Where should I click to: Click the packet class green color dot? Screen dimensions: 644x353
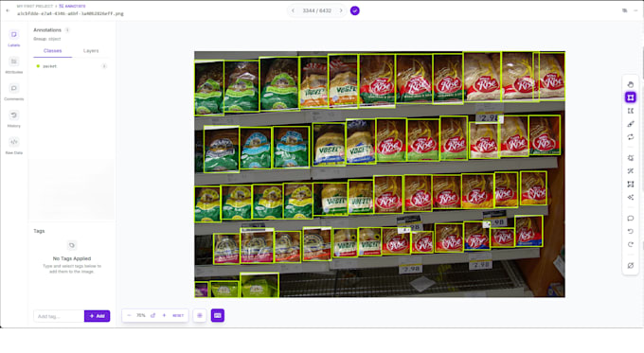38,66
